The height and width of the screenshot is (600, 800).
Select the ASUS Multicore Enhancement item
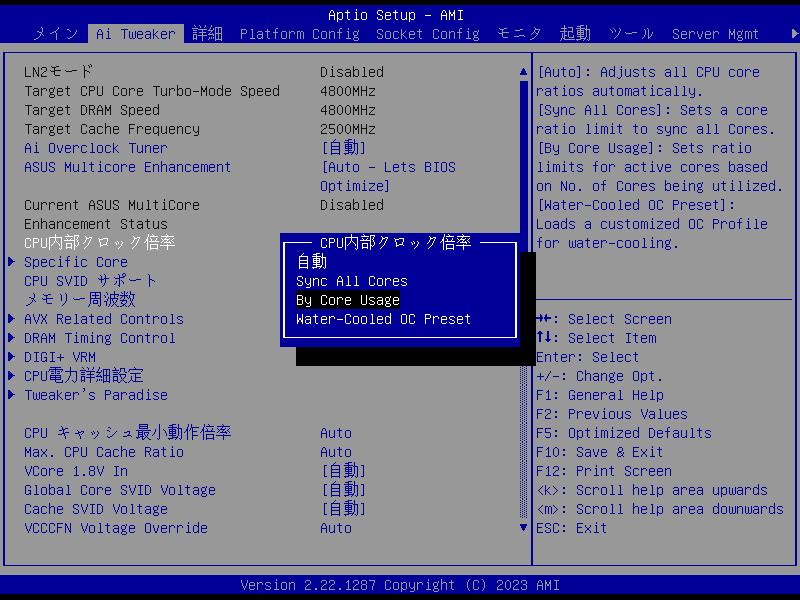pyautogui.click(x=128, y=167)
